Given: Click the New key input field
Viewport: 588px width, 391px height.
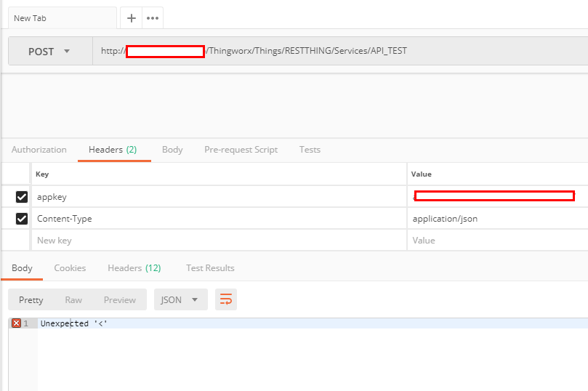Looking at the screenshot, I should (x=220, y=241).
